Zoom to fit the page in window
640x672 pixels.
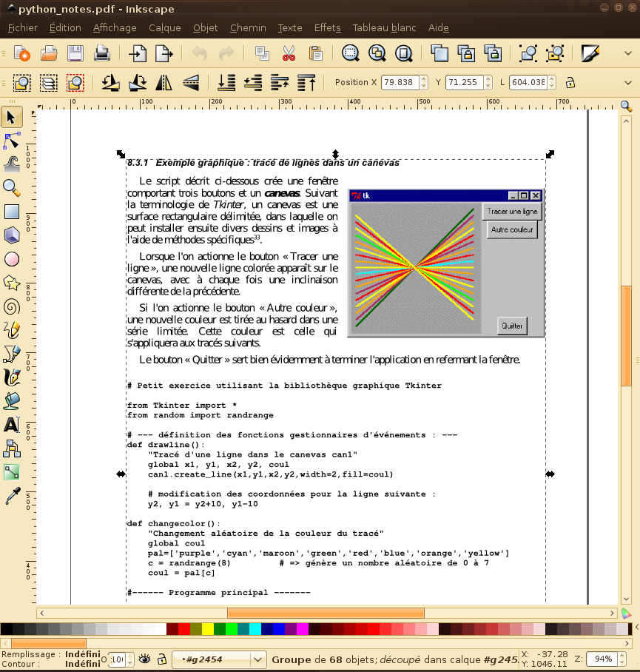tap(403, 53)
